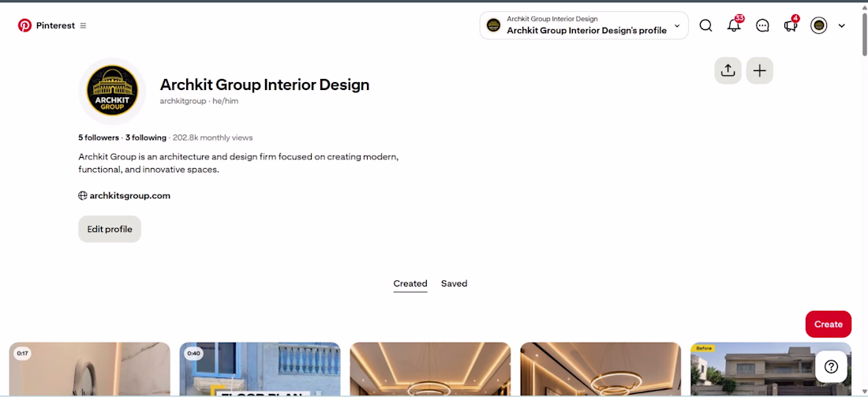Click the 202.8k monthly views text

click(212, 137)
